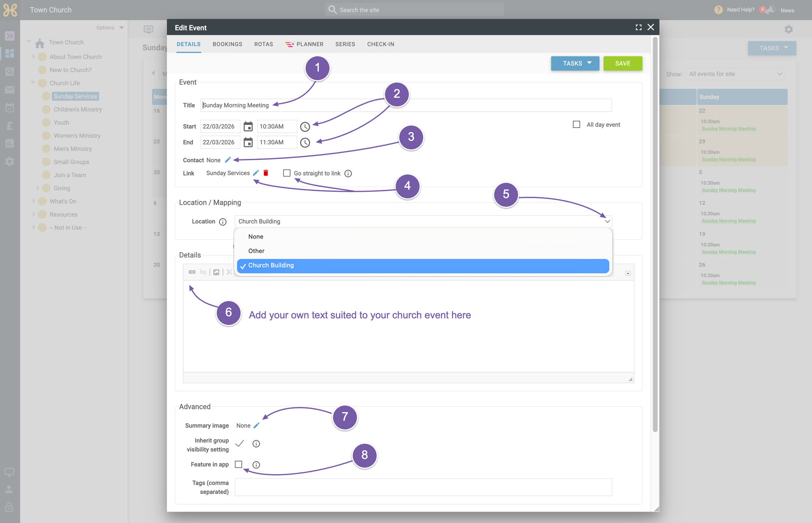Image resolution: width=812 pixels, height=523 pixels.
Task: Delete the Sunday Services link
Action: click(x=266, y=173)
